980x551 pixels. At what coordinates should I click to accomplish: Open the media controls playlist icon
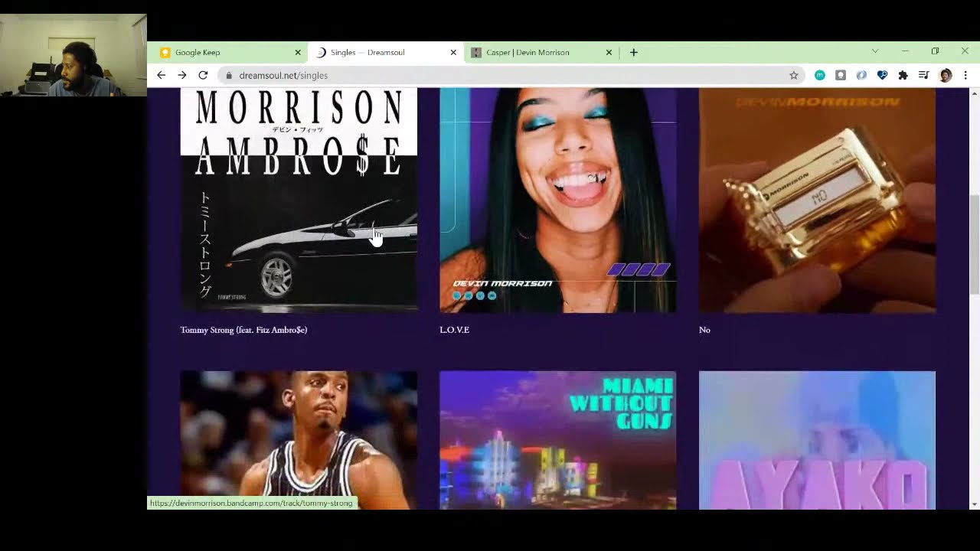coord(923,75)
